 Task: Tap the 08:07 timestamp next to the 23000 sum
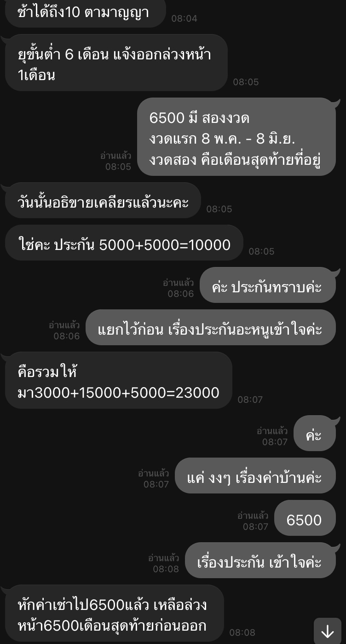coord(250,400)
